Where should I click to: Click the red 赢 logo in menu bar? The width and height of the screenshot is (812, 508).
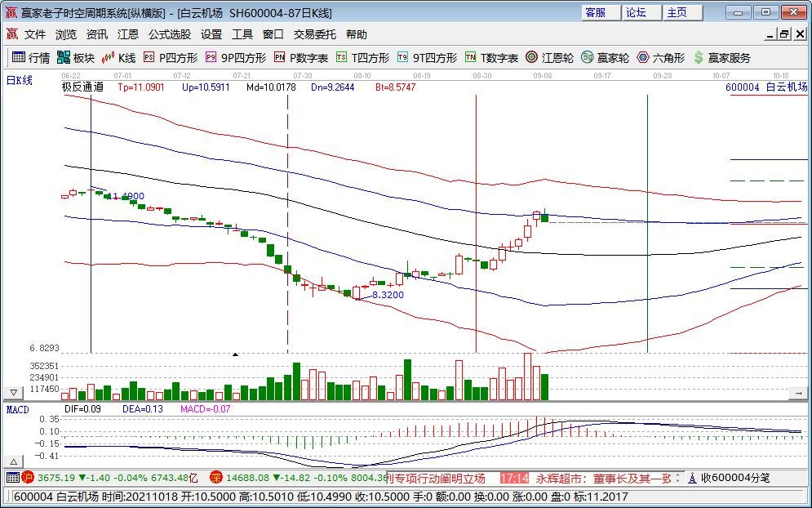click(12, 34)
